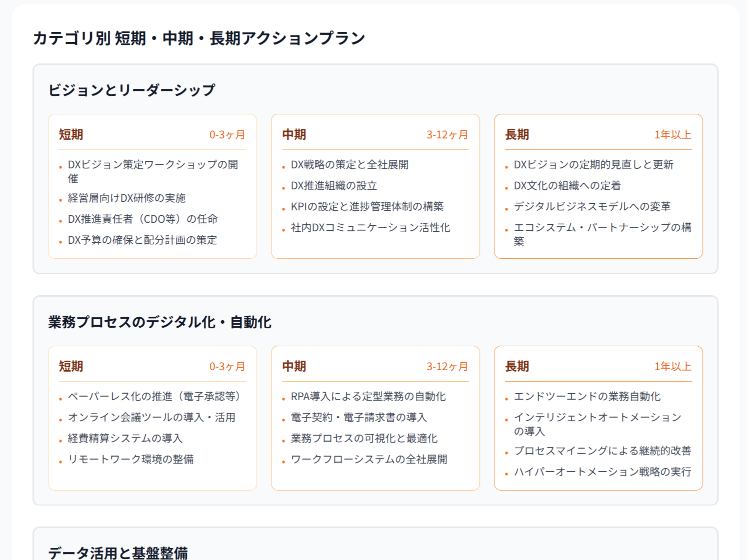
Task: Select the 中期 label in ビジョンとリーダーシップ
Action: [294, 134]
